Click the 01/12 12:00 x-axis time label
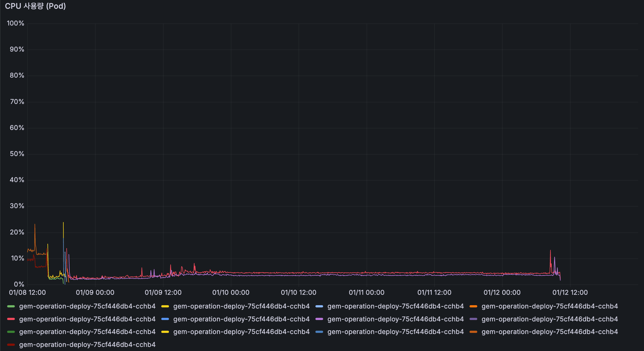The width and height of the screenshot is (644, 351). [570, 293]
